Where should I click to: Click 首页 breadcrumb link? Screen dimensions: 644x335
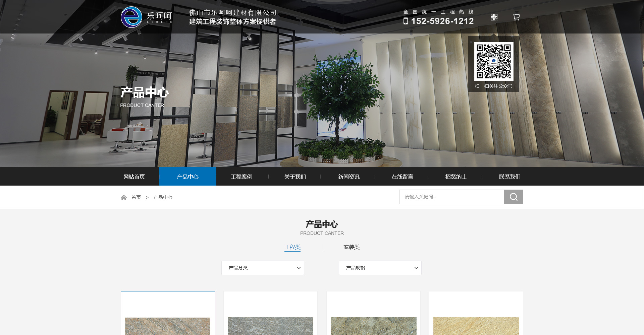[x=136, y=197]
